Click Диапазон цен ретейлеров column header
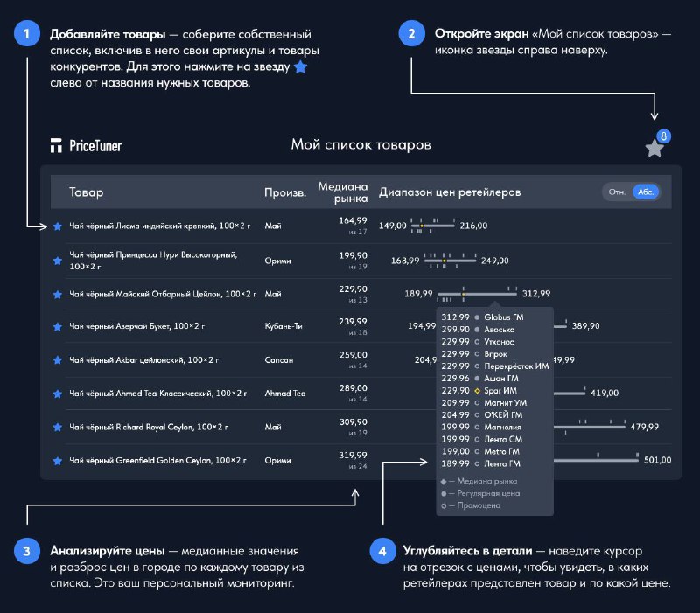 [x=450, y=192]
